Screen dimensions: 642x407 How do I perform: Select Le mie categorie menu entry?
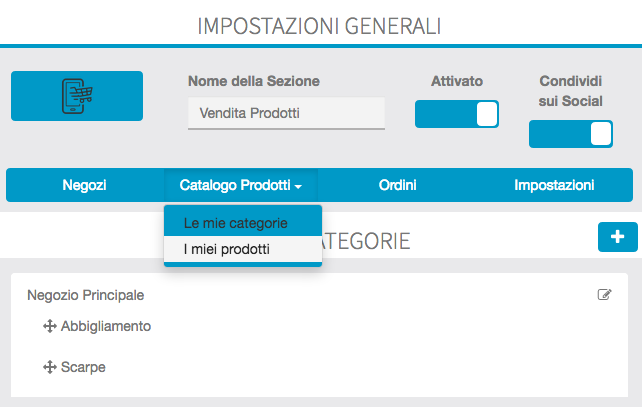tap(236, 222)
